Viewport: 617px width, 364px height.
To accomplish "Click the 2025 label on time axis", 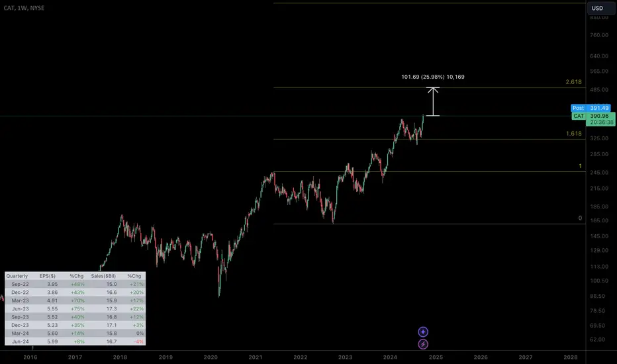I will (x=436, y=357).
